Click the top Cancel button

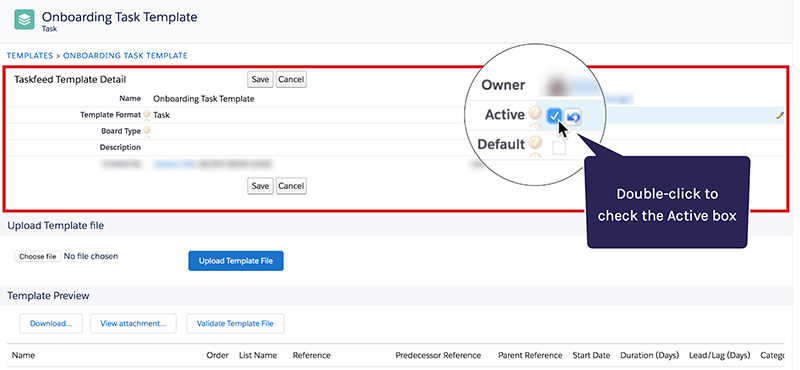(x=291, y=80)
